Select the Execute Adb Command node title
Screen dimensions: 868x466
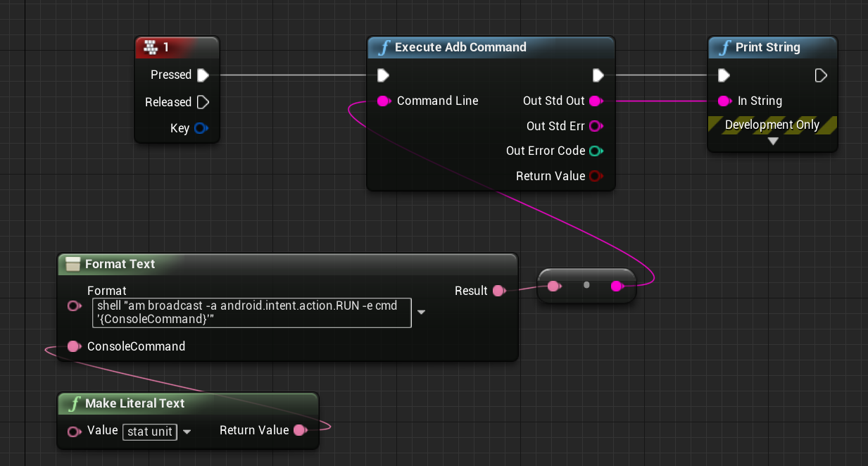coord(460,48)
